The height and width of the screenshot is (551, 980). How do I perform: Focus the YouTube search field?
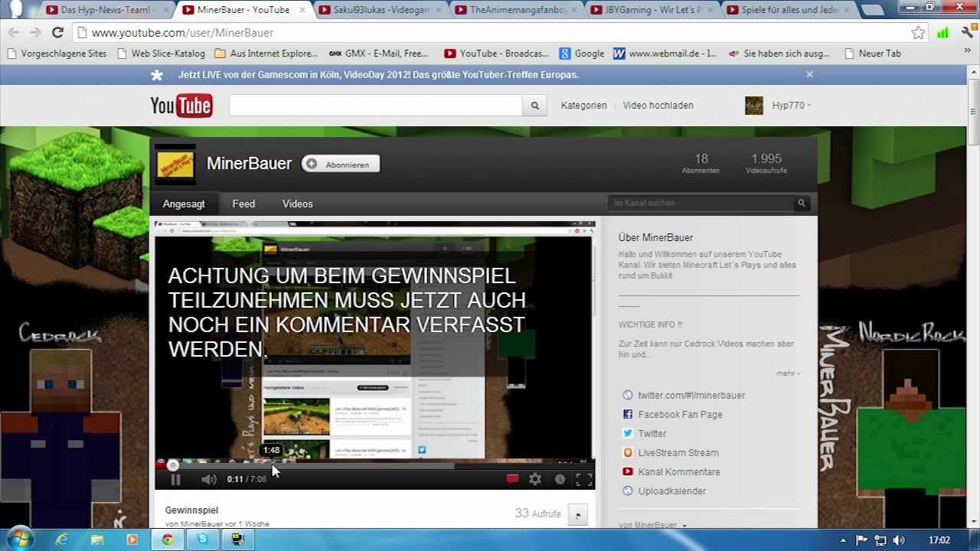[x=375, y=106]
